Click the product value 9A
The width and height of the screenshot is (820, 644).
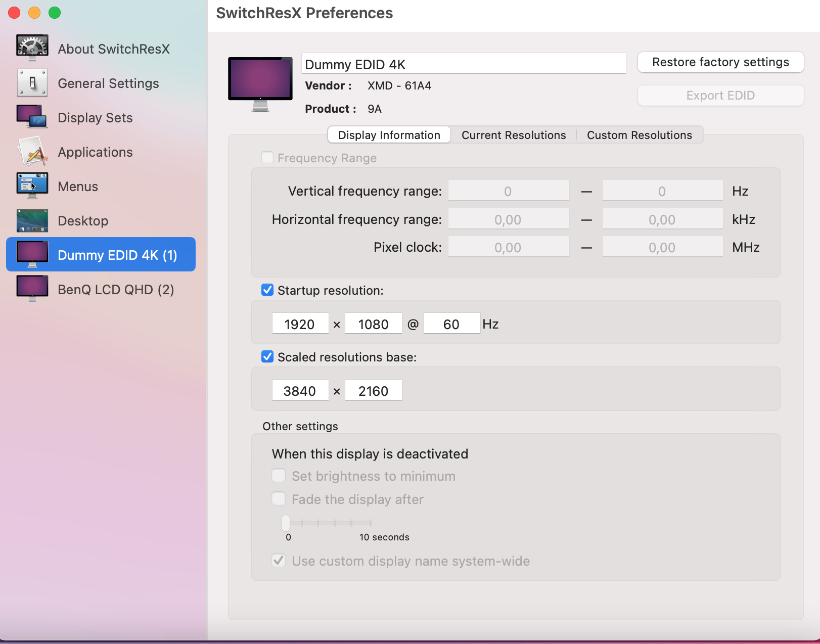375,109
